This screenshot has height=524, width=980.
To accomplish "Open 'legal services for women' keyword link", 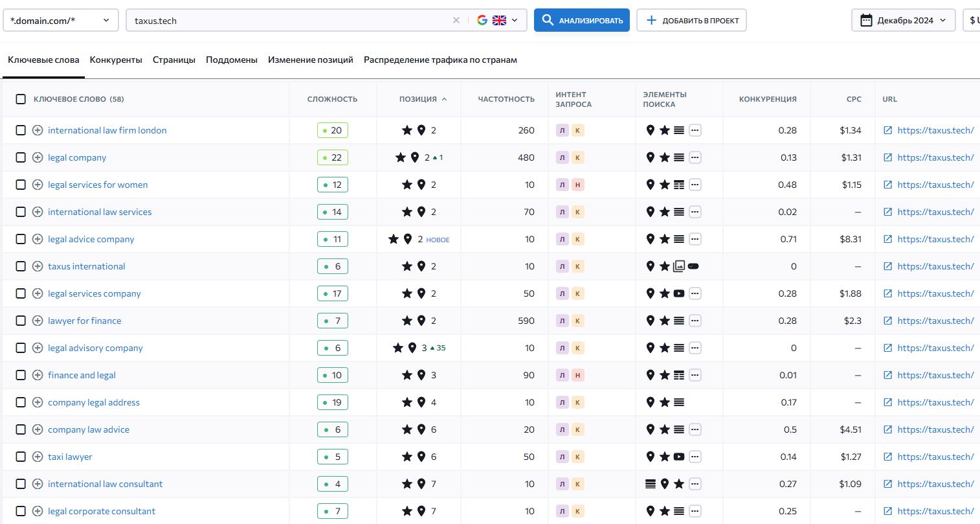I will tap(98, 185).
